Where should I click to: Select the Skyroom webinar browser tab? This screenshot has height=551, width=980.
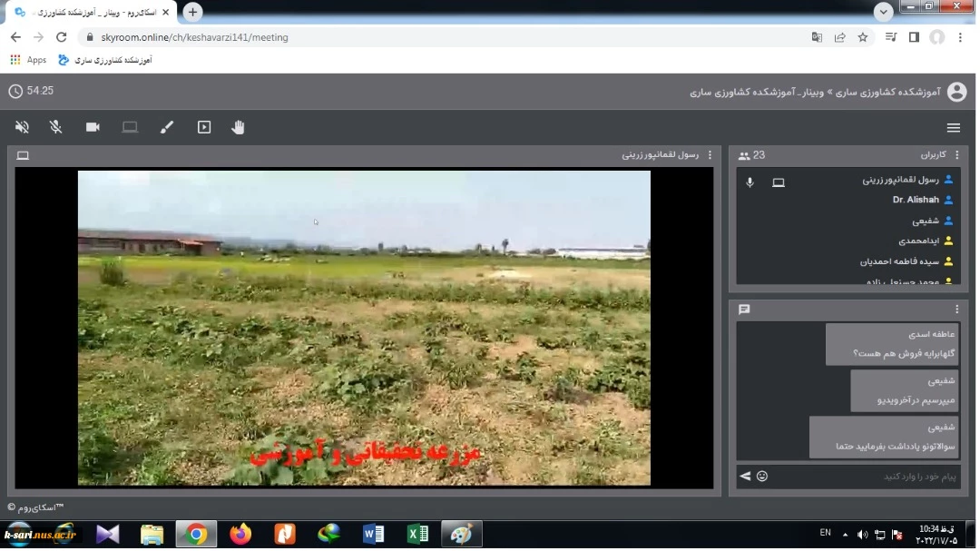(x=93, y=12)
